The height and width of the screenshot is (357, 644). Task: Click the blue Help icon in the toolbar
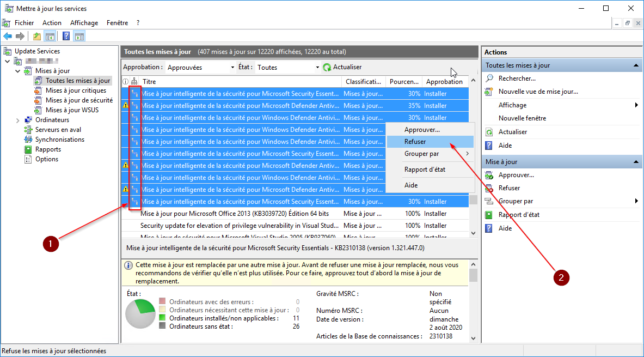tap(66, 37)
